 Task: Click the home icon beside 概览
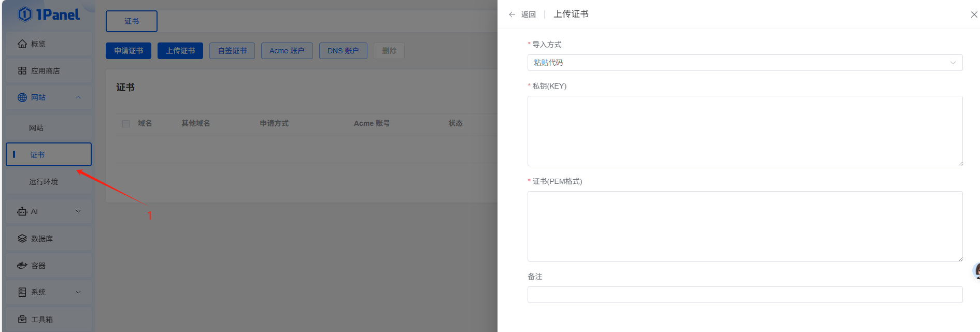tap(22, 44)
